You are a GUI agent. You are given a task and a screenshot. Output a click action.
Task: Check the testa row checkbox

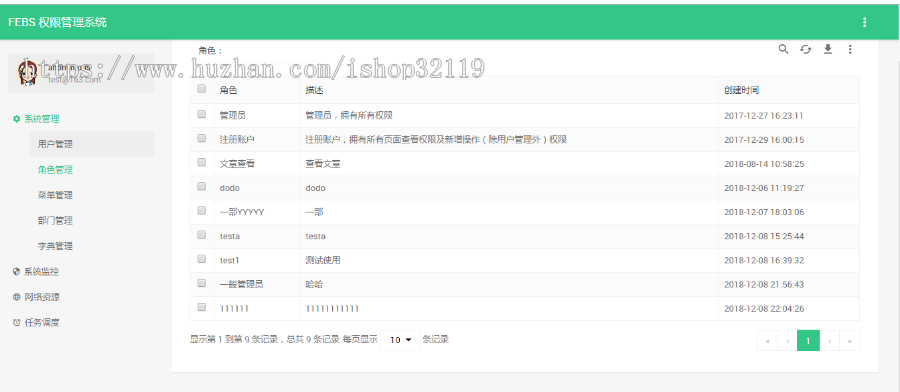[201, 235]
